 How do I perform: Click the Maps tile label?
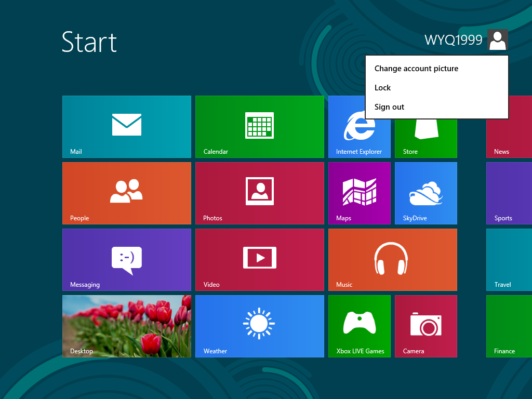[343, 218]
